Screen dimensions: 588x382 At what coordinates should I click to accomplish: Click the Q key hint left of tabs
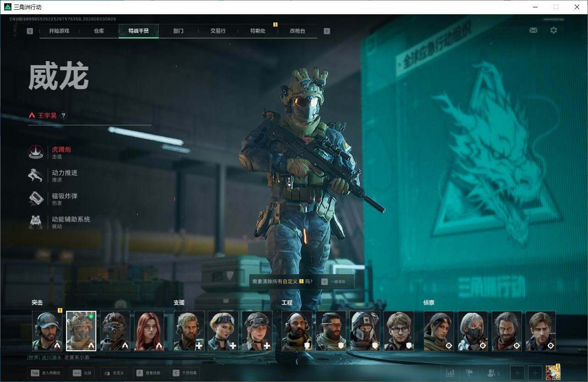(x=30, y=31)
